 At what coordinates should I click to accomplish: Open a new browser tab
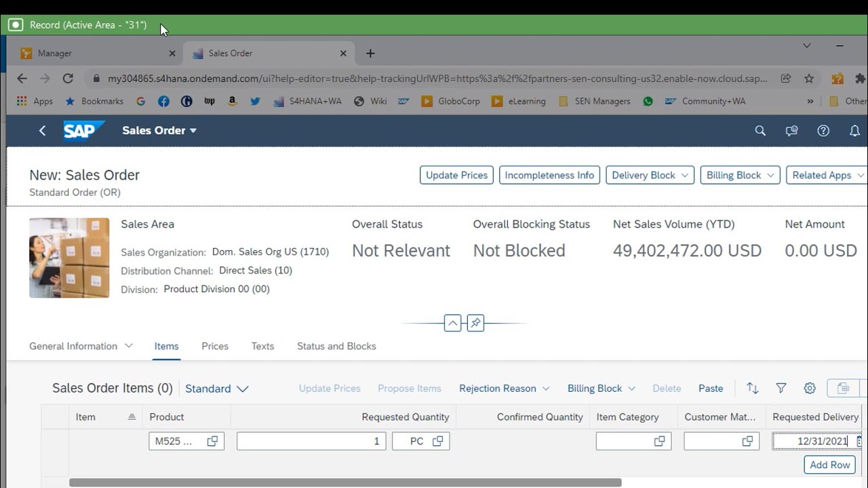(x=370, y=53)
